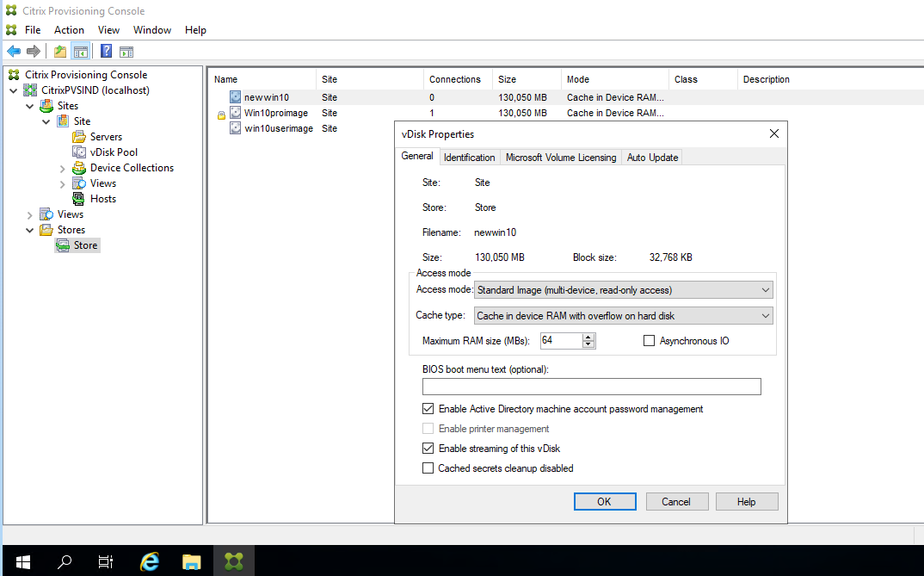The height and width of the screenshot is (576, 924).
Task: Collapse the CitrixPVSIND (localhost) node
Action: [14, 90]
